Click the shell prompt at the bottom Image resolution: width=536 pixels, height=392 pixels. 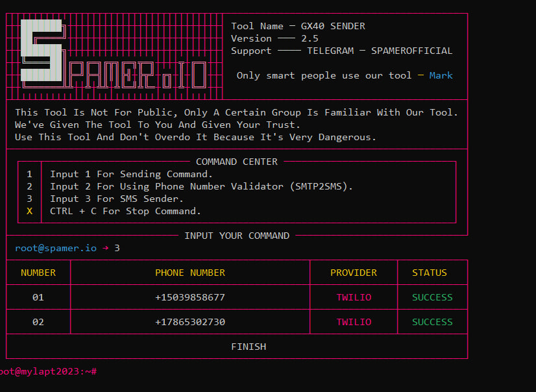pyautogui.click(x=49, y=371)
